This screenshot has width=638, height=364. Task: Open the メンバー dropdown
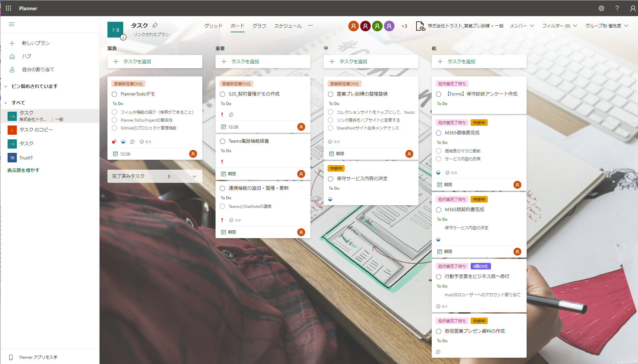tap(522, 26)
